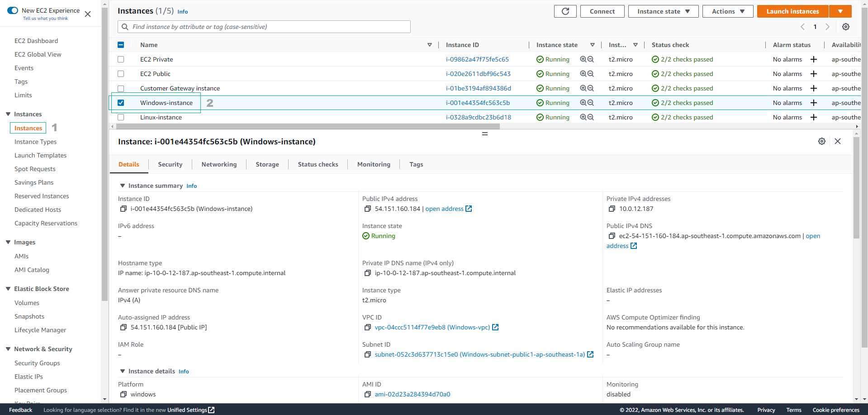Viewport: 868px width, 415px height.
Task: Open Cookie preferences in footer
Action: point(836,410)
